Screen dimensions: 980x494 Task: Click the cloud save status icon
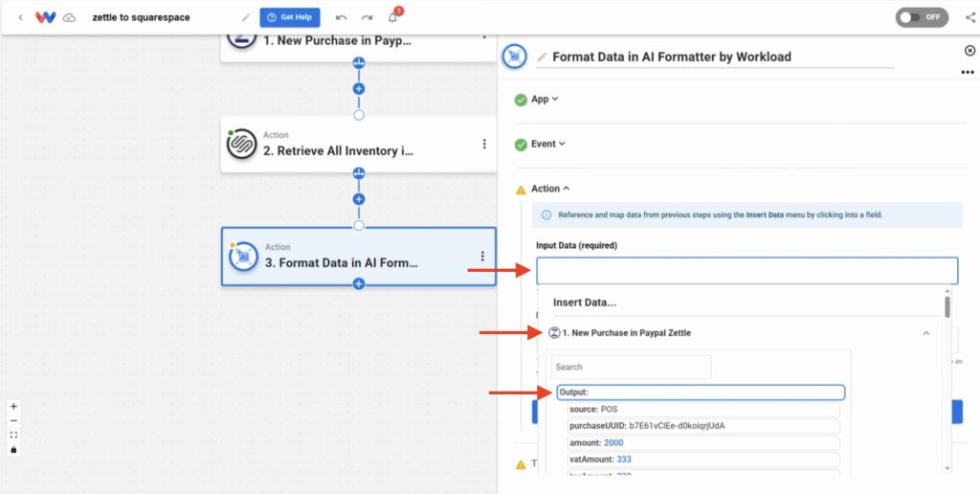(69, 17)
